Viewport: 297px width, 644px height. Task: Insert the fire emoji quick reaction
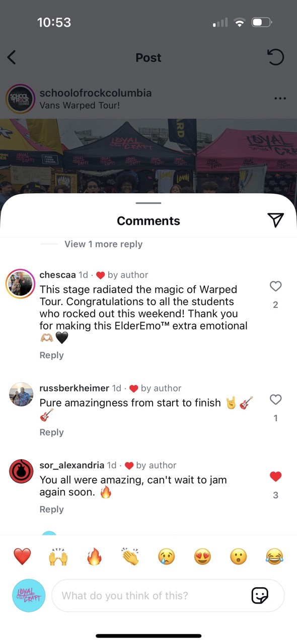coord(95,557)
